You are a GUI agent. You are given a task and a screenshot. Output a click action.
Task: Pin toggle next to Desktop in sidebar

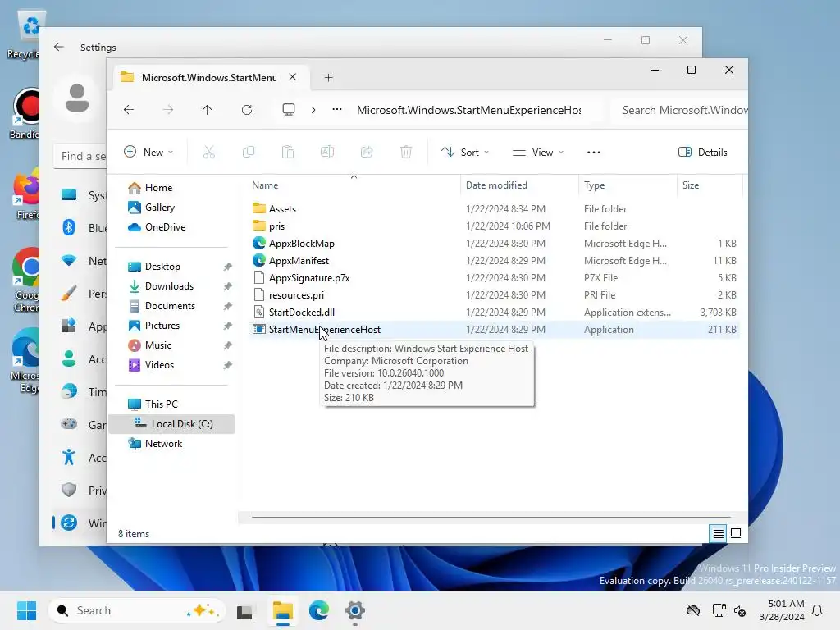[x=228, y=267]
